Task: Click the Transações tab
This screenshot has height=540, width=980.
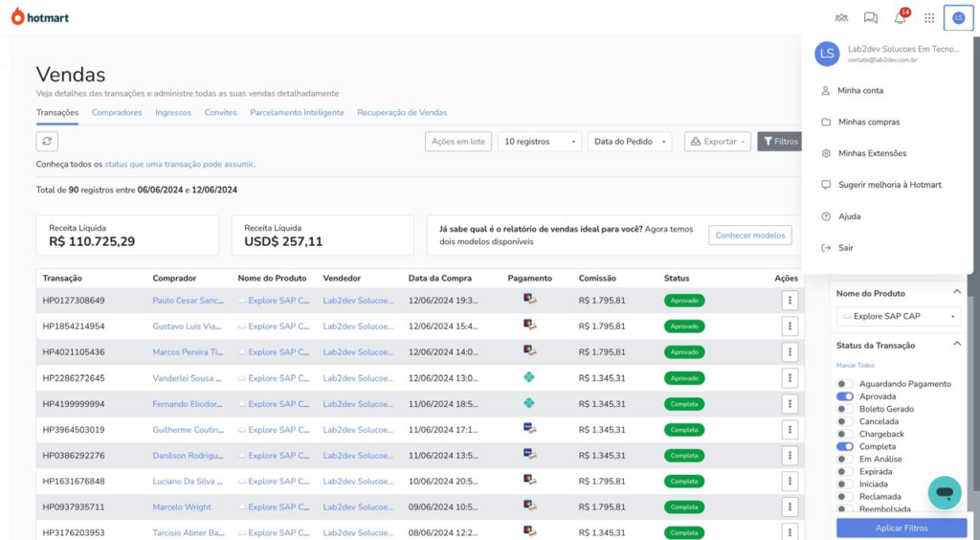Action: coord(57,113)
